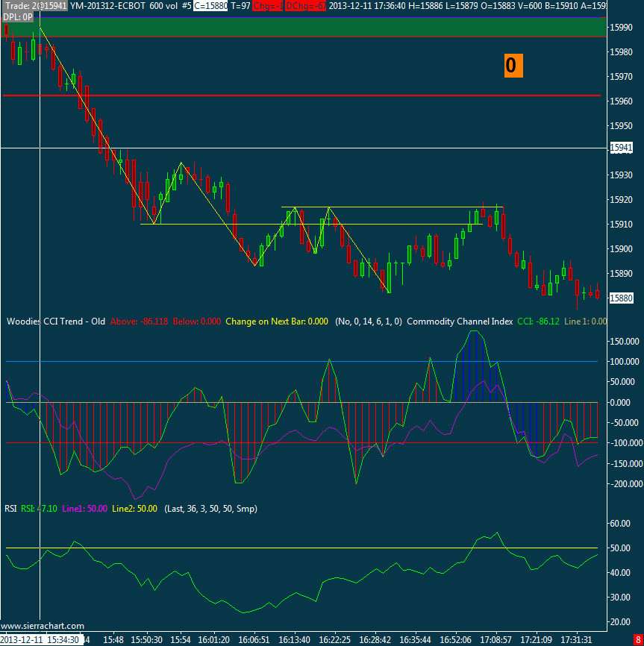Click the L=15879 low value

(461, 6)
